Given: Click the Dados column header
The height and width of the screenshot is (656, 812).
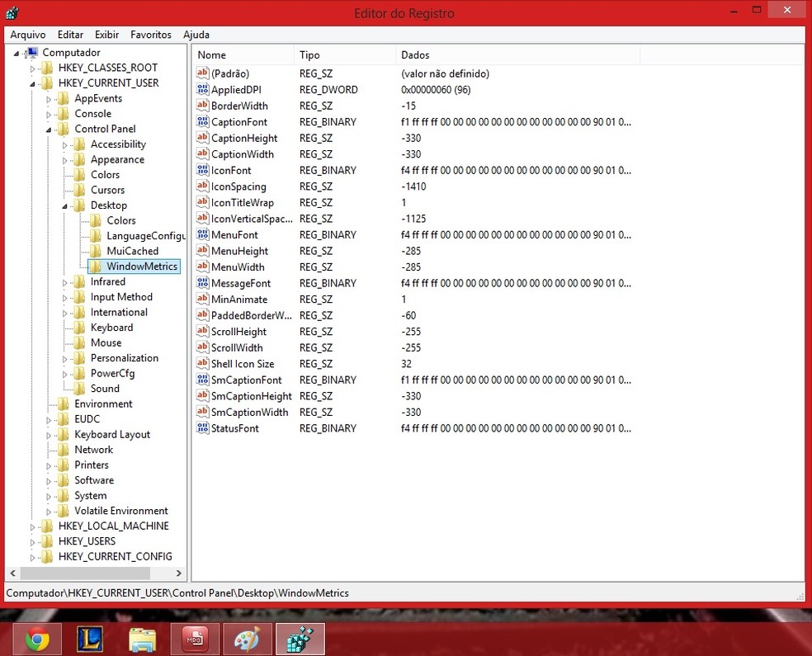Looking at the screenshot, I should pos(516,55).
